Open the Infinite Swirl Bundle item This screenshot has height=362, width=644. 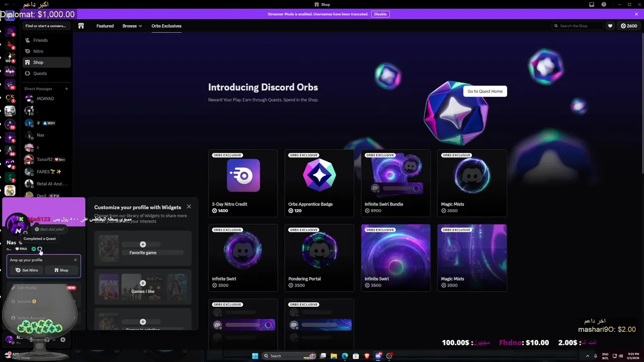(x=396, y=183)
